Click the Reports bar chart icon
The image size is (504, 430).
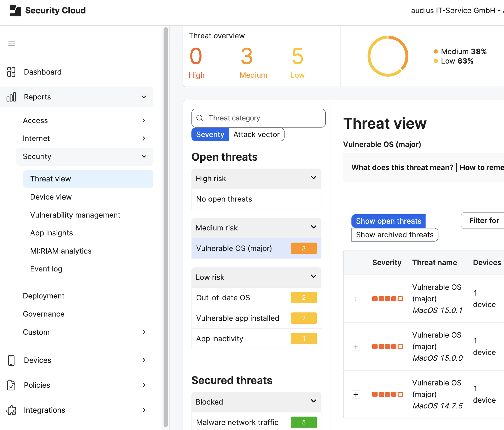click(11, 97)
